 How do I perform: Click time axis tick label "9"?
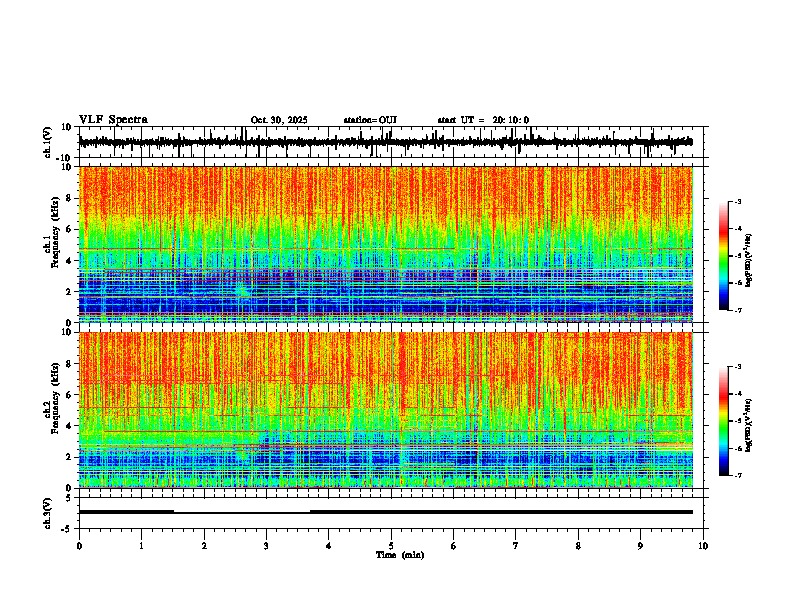pyautogui.click(x=640, y=546)
